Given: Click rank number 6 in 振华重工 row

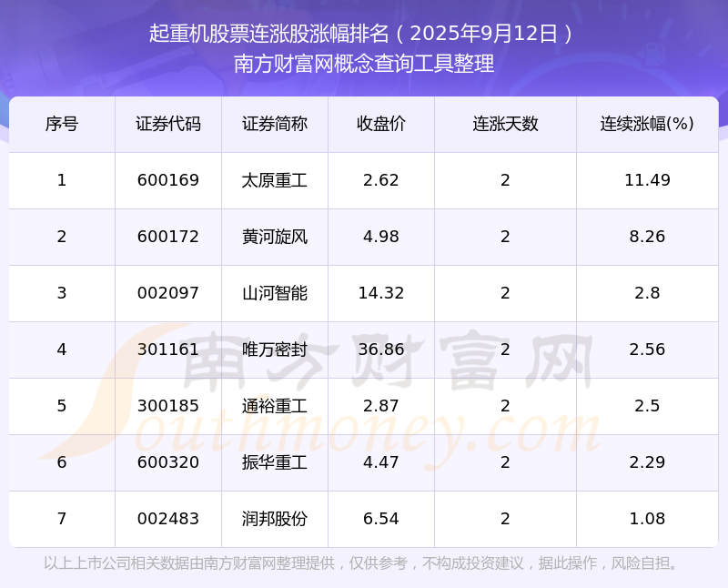Looking at the screenshot, I should click(62, 462).
